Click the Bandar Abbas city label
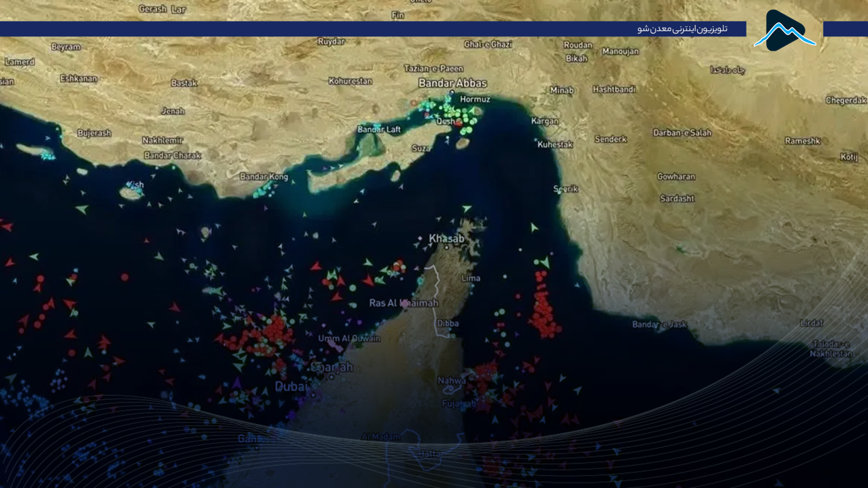 [453, 83]
